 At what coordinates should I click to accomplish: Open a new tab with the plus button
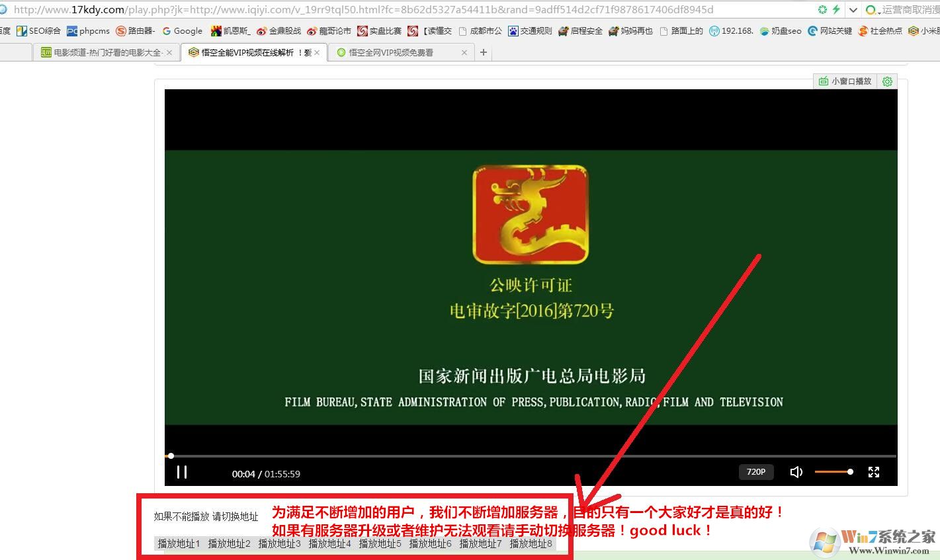click(484, 52)
